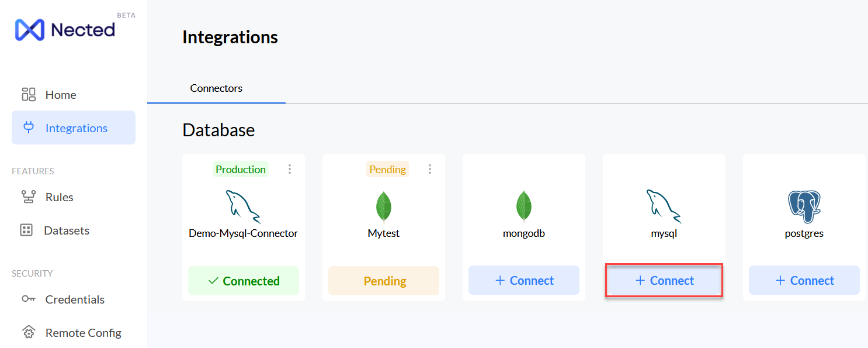This screenshot has width=868, height=348.
Task: Click the Integrations plug icon
Action: [x=29, y=128]
